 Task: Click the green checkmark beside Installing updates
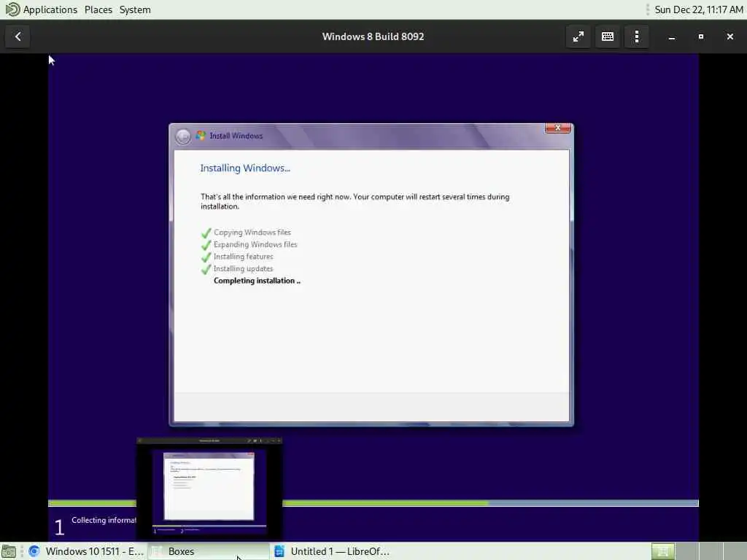pos(206,269)
